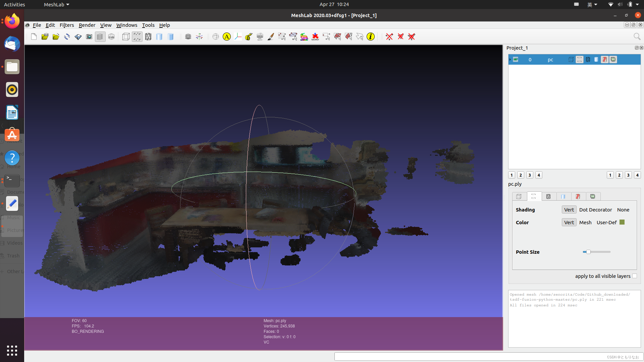This screenshot has height=362, width=644.
Task: Open the View menu
Action: [x=106, y=25]
